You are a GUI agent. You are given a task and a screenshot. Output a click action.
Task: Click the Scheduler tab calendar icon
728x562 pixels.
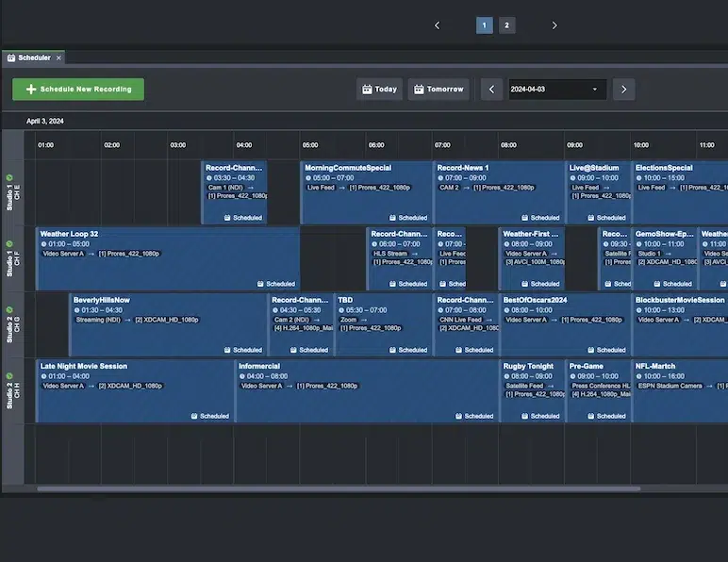pyautogui.click(x=11, y=58)
